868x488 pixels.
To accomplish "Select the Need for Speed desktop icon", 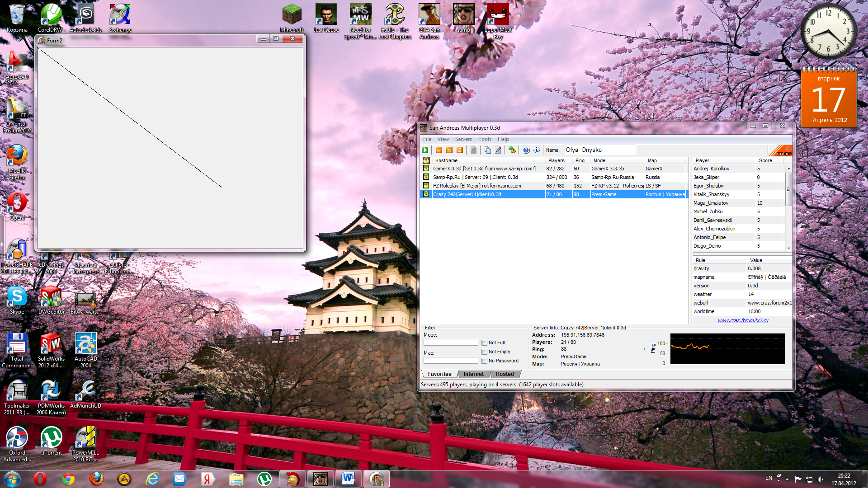I will tap(360, 22).
